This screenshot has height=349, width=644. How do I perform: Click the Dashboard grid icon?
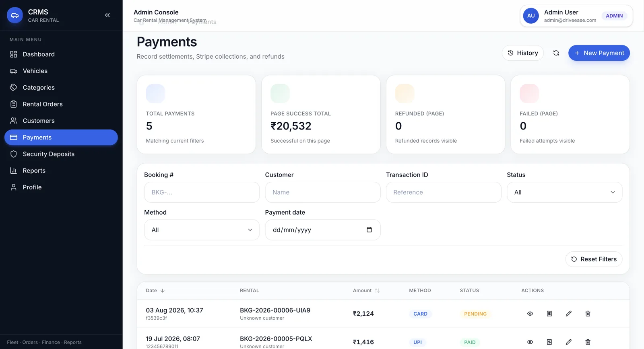pos(14,54)
